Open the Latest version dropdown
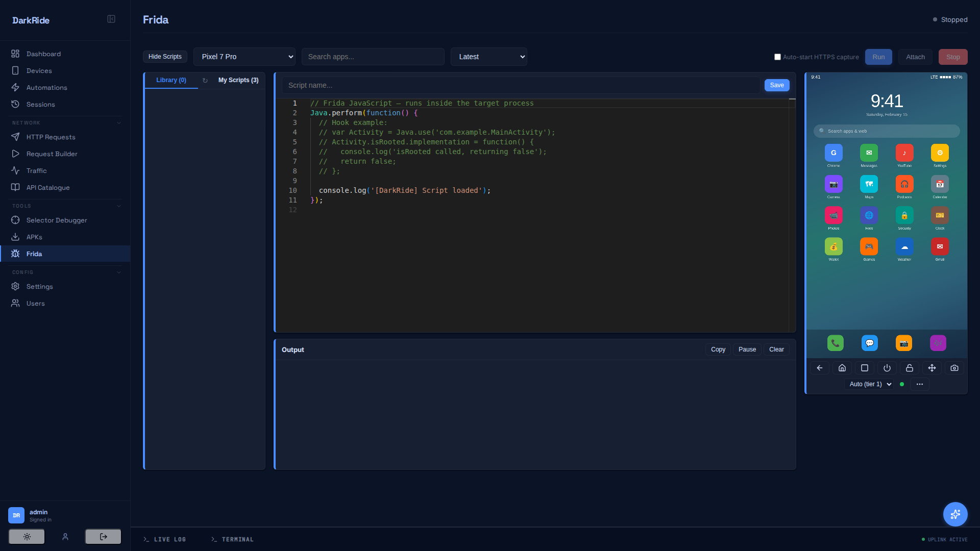The width and height of the screenshot is (980, 551). (489, 57)
